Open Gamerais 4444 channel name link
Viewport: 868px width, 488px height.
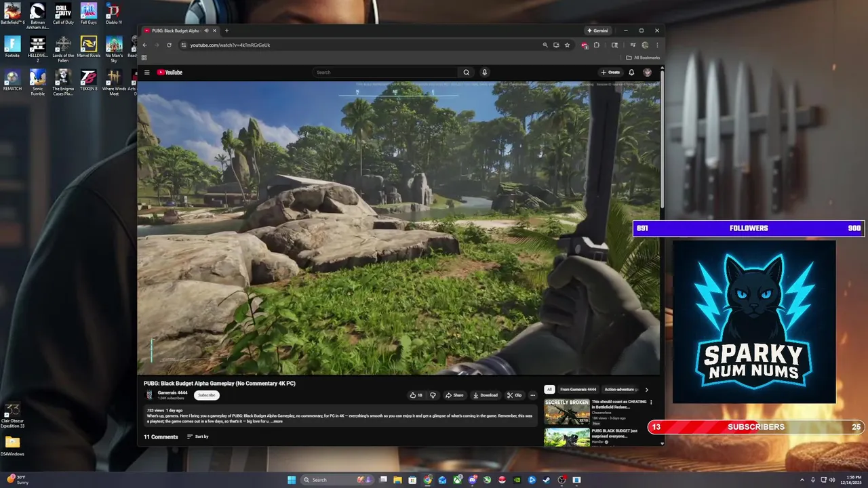click(x=172, y=392)
